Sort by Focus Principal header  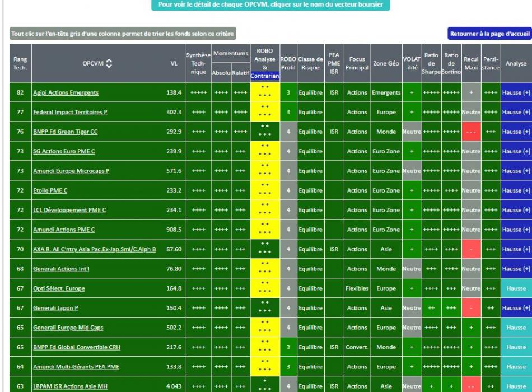(357, 63)
